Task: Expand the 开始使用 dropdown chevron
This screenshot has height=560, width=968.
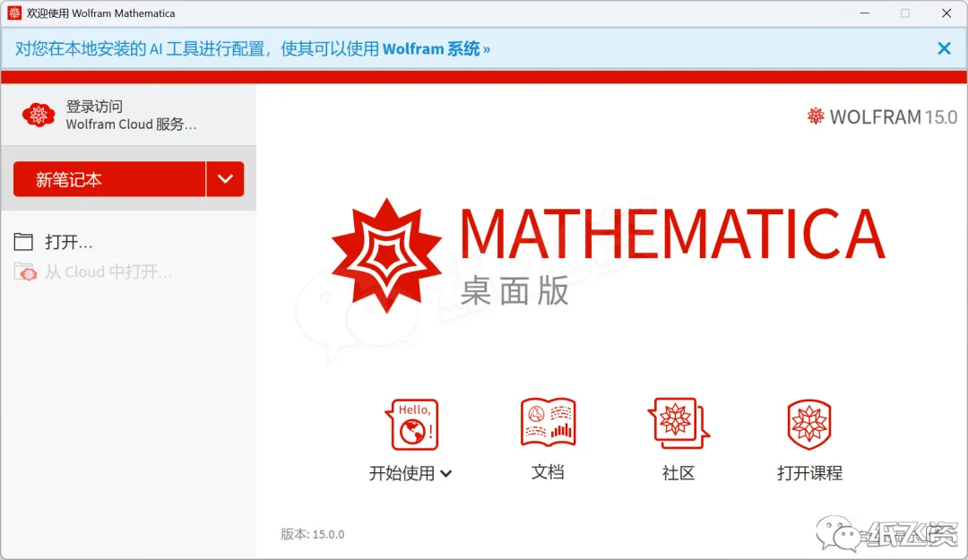Action: pyautogui.click(x=446, y=474)
